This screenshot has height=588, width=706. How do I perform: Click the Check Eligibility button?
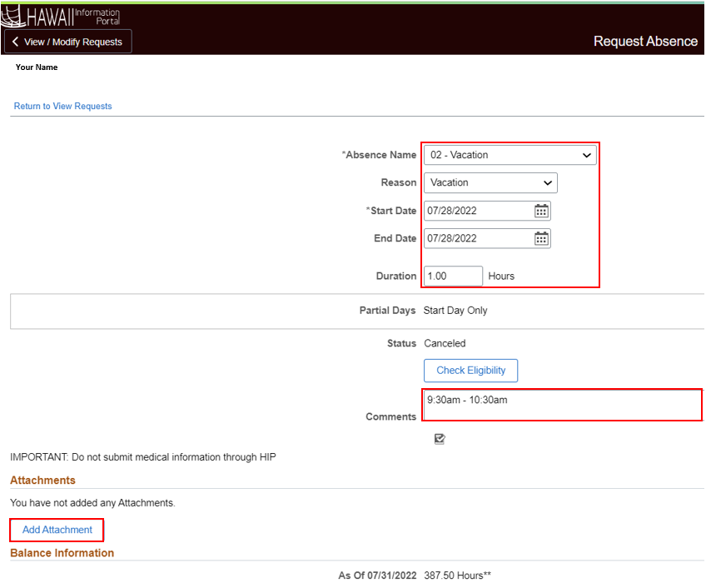[x=470, y=371]
